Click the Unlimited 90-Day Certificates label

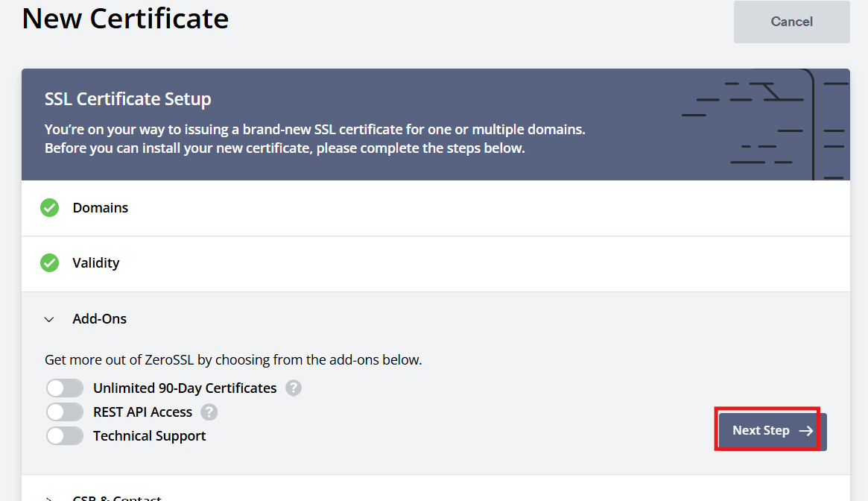185,388
